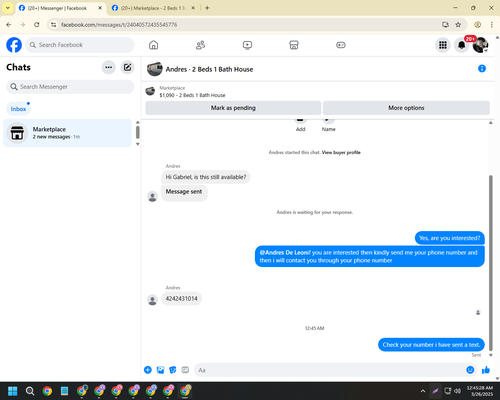Image resolution: width=500 pixels, height=400 pixels.
Task: Click the 'Hi Gabriel, is this still available?' message
Action: (206, 177)
